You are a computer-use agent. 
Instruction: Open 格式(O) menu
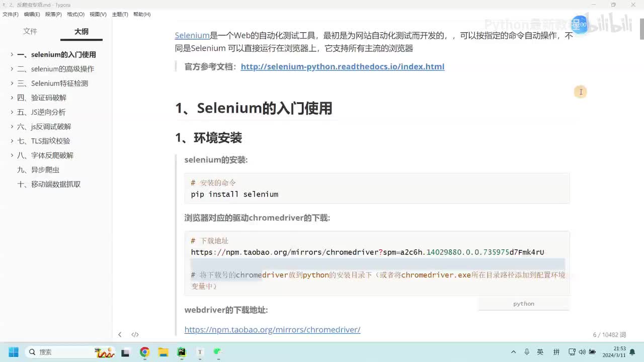[75, 14]
